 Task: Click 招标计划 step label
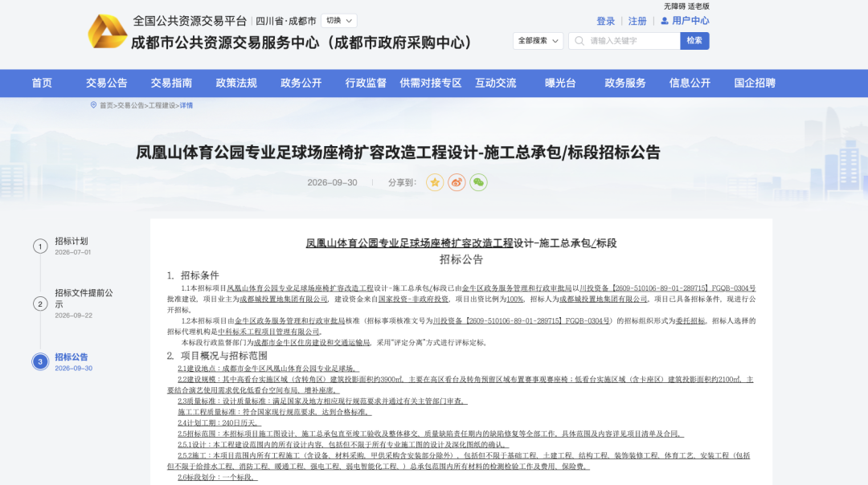pyautogui.click(x=72, y=241)
